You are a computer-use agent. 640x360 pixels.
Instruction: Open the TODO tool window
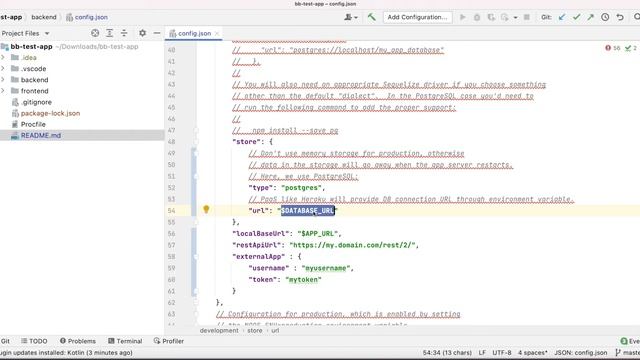click(34, 341)
